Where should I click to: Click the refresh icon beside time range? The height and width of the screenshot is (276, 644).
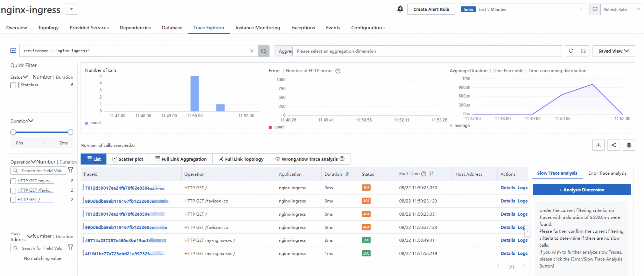point(594,9)
